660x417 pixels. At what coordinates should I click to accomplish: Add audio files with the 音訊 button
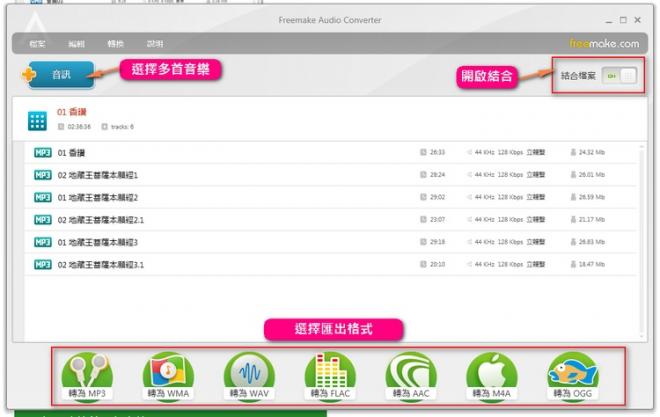click(x=61, y=75)
